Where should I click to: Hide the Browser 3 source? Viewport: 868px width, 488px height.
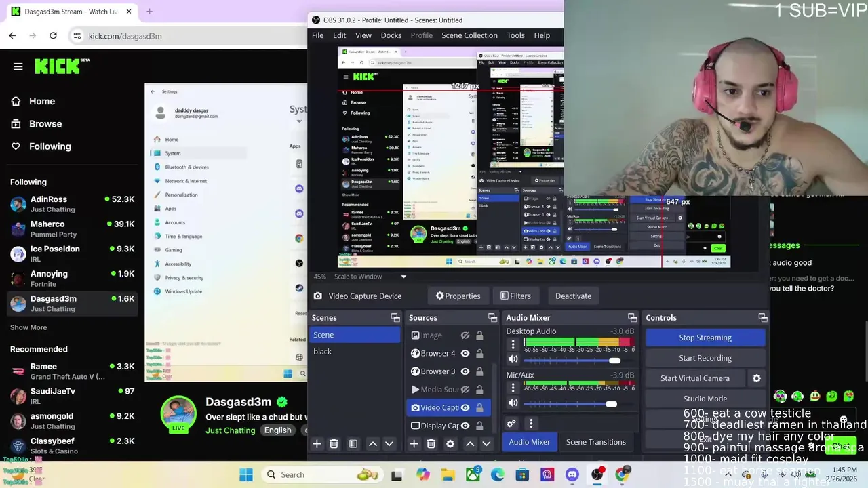465,371
